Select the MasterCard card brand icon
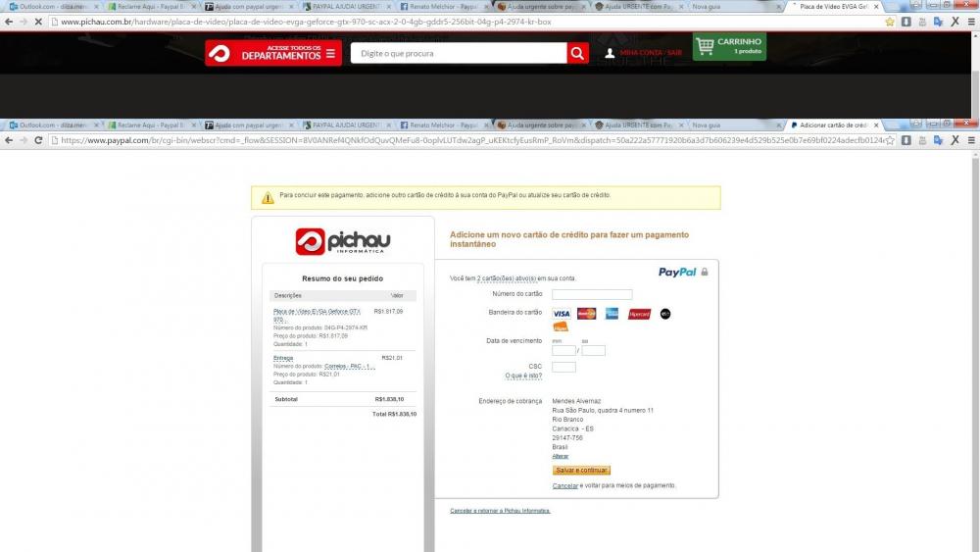The height and width of the screenshot is (552, 980). click(x=586, y=313)
